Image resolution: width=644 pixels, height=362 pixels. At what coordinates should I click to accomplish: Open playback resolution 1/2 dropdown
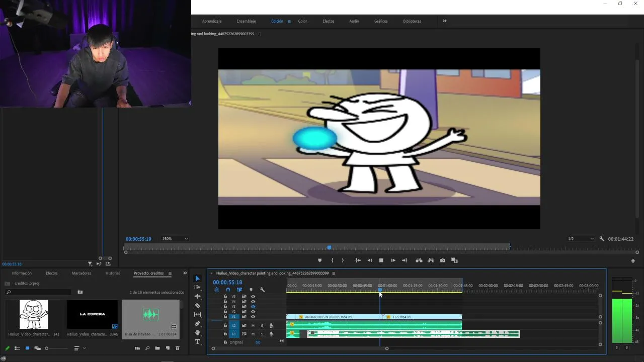pyautogui.click(x=581, y=239)
